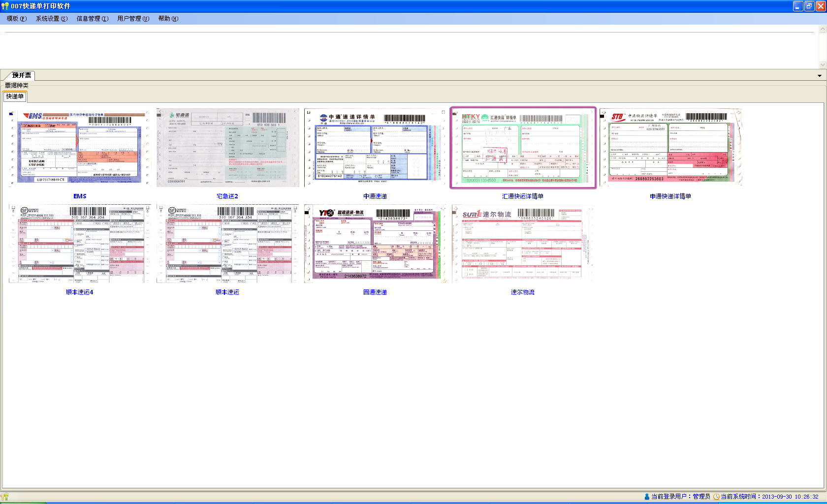This screenshot has height=504, width=827.
Task: Select the 申通快递详情单 template thumbnail
Action: coord(670,148)
